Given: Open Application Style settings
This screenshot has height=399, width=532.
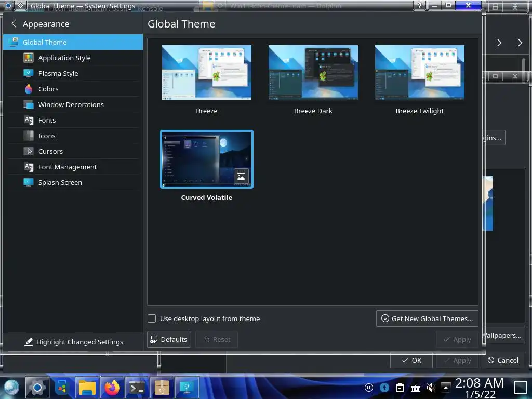Looking at the screenshot, I should (x=73, y=58).
